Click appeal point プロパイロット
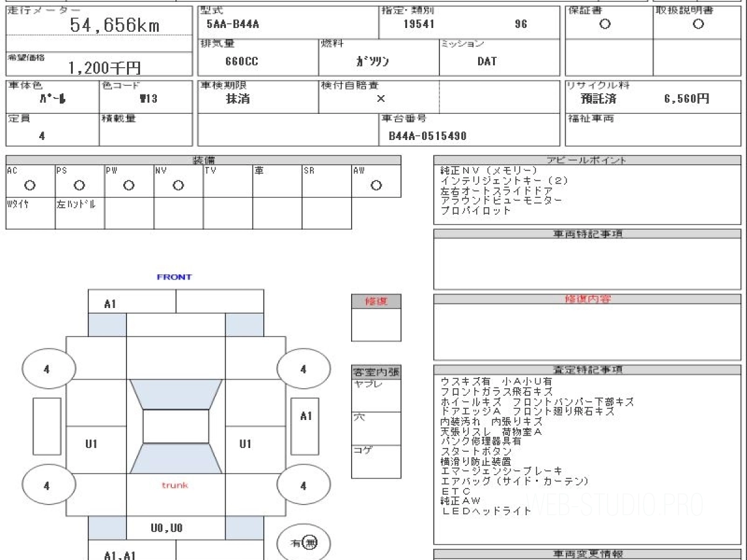Screen dimensions: 747x560 [x=476, y=210]
